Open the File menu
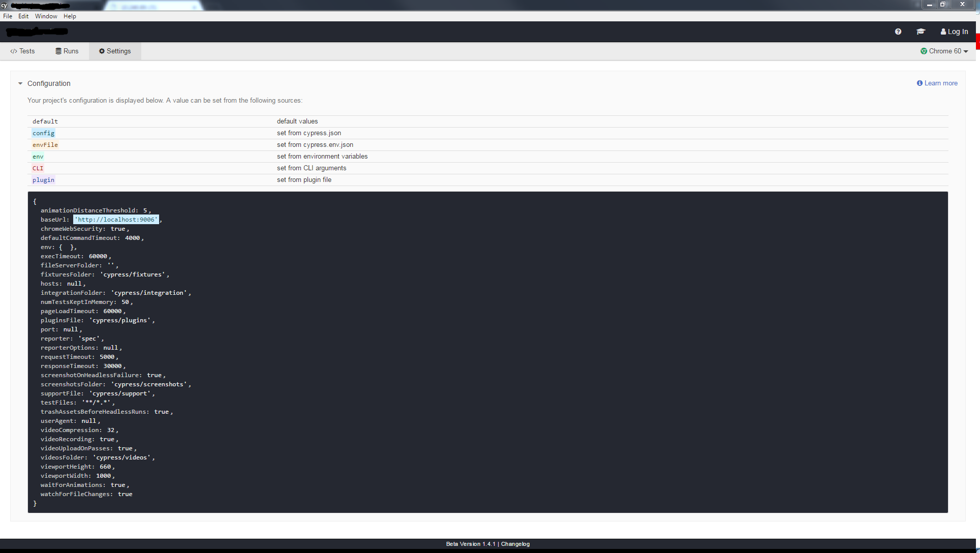The width and height of the screenshot is (980, 553). click(8, 16)
